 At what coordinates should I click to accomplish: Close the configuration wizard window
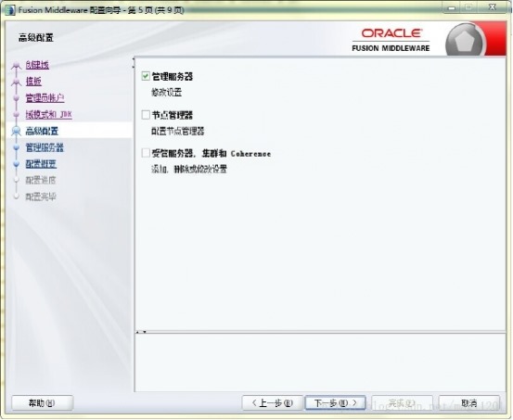(x=493, y=7)
